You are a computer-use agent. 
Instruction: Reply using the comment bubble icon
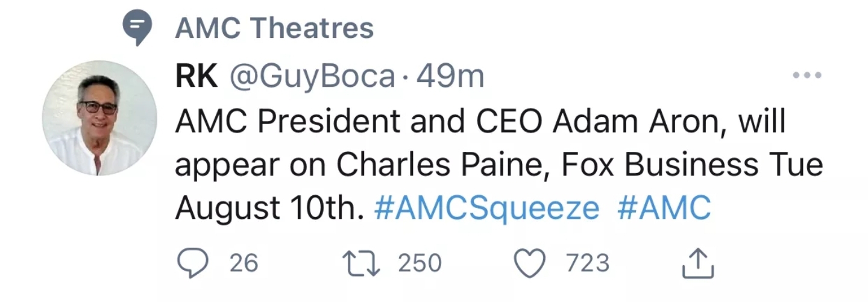tap(192, 263)
